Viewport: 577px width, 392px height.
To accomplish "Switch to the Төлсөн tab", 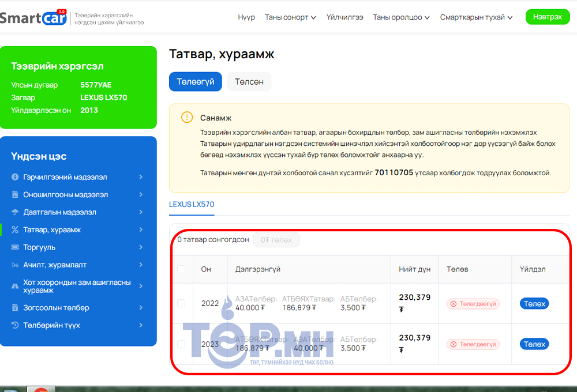I will [x=249, y=82].
